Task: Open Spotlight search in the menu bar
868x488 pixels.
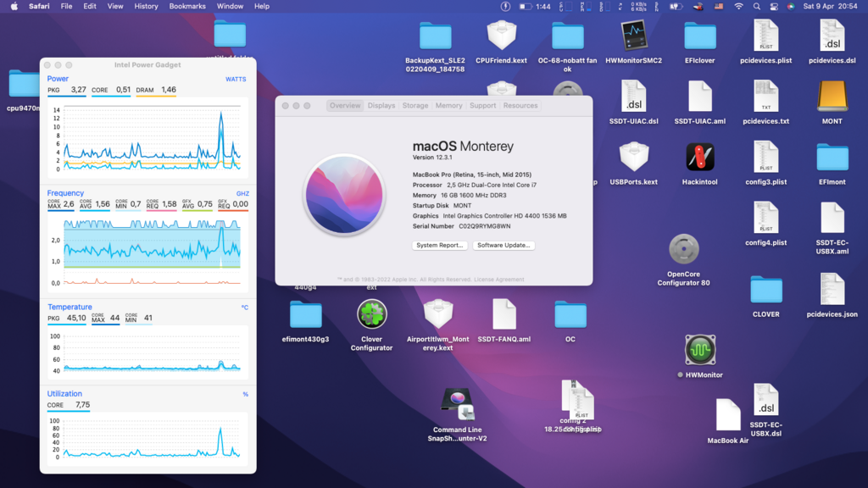Action: [756, 6]
